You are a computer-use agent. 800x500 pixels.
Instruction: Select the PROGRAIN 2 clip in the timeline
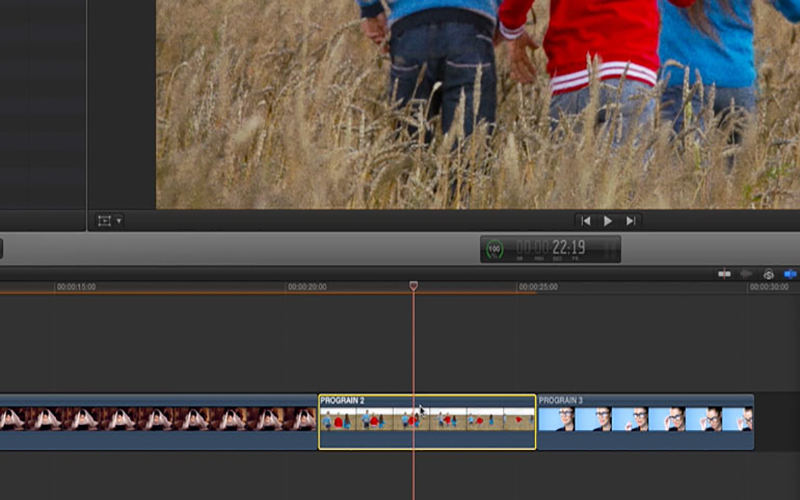427,422
